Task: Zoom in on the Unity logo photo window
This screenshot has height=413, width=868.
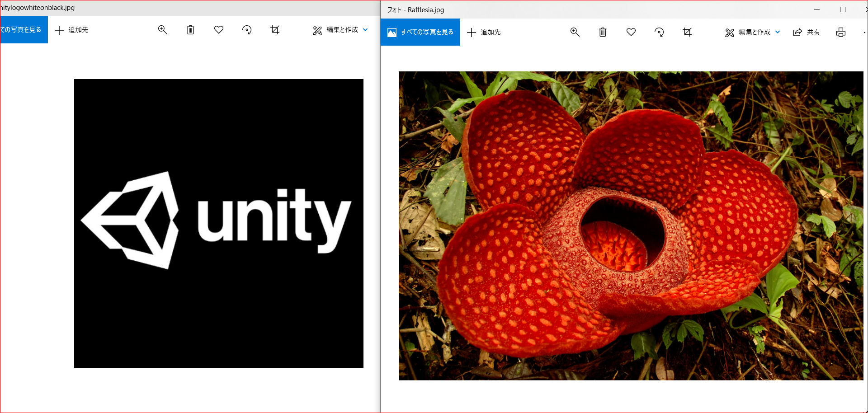Action: [163, 30]
